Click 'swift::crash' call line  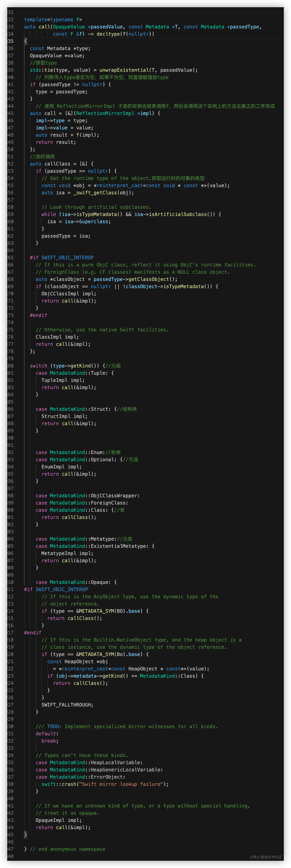tap(105, 784)
